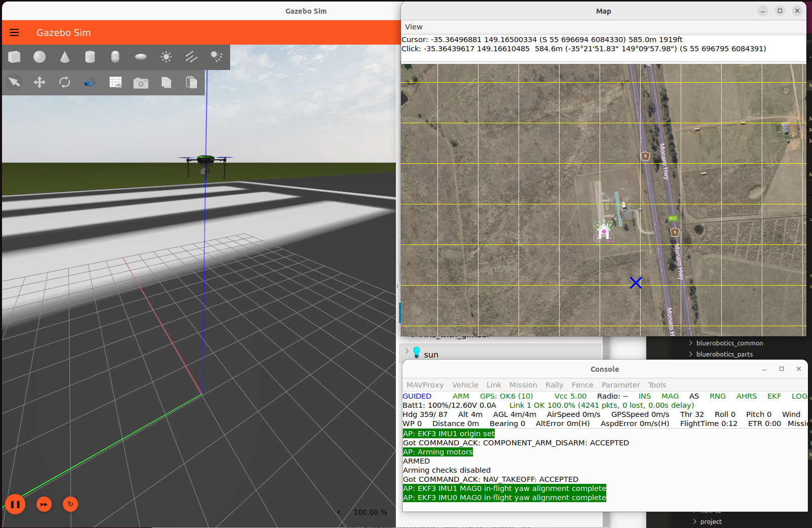The image size is (812, 528).
Task: Insert a sphere shape
Action: 40,57
